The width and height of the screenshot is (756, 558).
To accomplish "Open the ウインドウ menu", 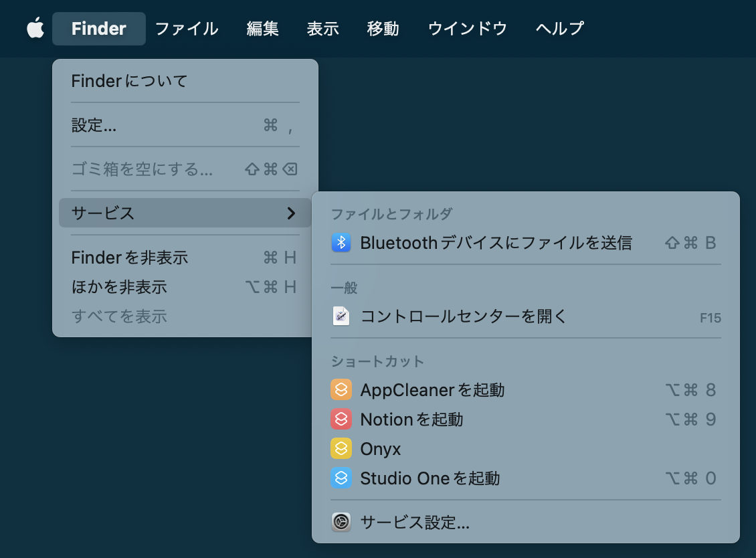I will coord(467,29).
